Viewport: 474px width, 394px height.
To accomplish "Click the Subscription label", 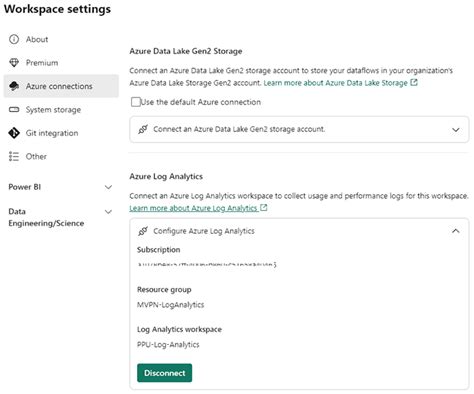I will tap(158, 250).
